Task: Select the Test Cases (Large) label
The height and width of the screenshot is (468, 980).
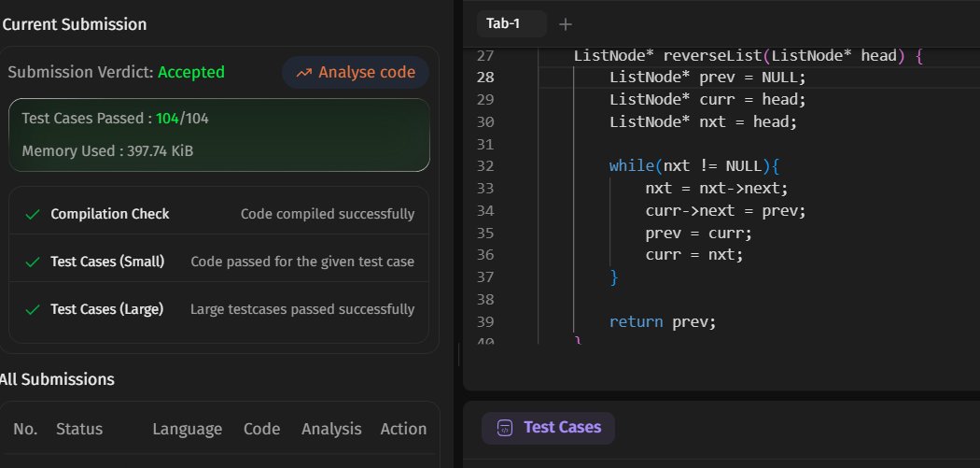Action: pos(107,309)
